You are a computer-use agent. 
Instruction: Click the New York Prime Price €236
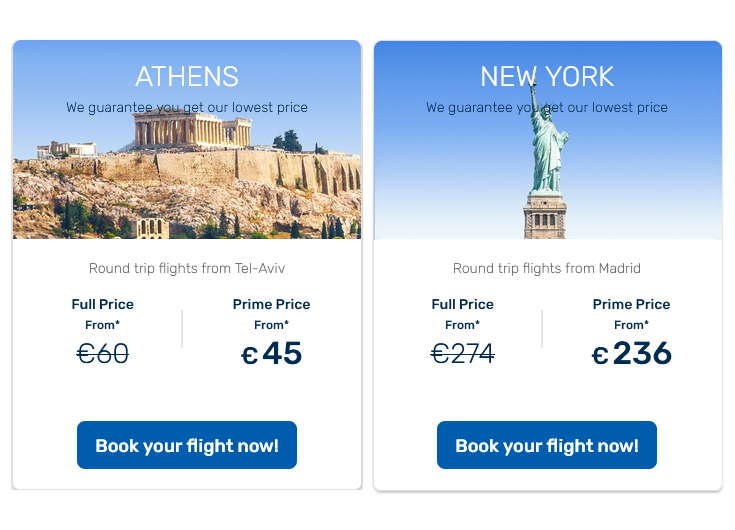(631, 353)
